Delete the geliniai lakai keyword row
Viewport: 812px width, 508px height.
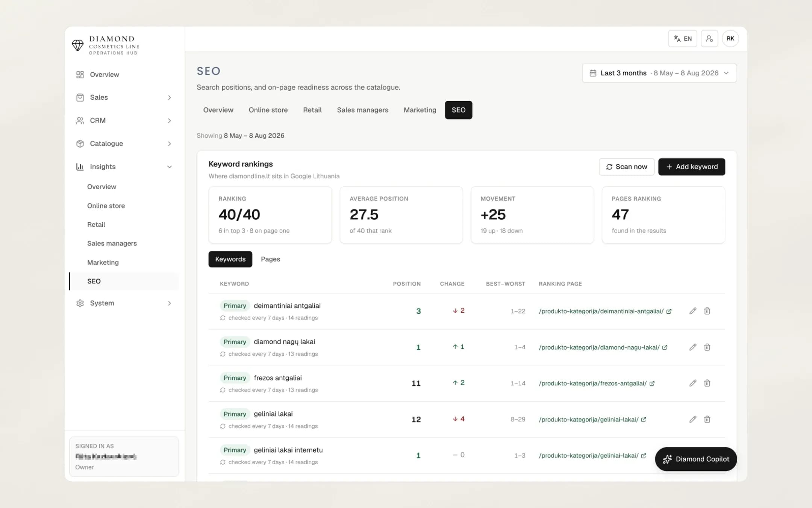pos(707,419)
